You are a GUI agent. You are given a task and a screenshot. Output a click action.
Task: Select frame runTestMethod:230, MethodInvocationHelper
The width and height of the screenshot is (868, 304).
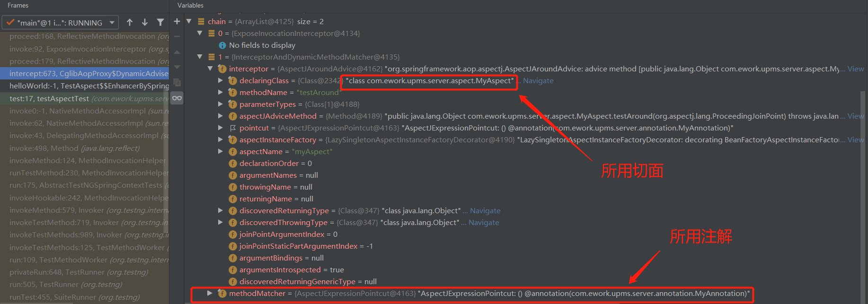(x=84, y=173)
